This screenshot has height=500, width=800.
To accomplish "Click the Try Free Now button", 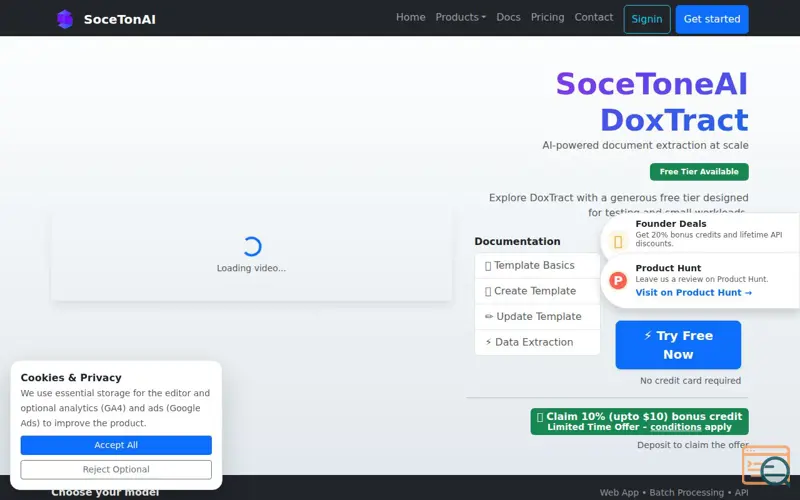I will (x=678, y=345).
